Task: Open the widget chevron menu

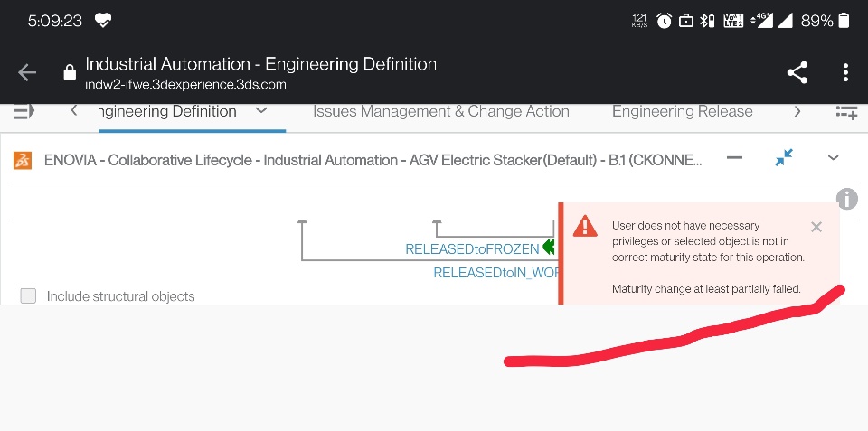Action: coord(834,158)
